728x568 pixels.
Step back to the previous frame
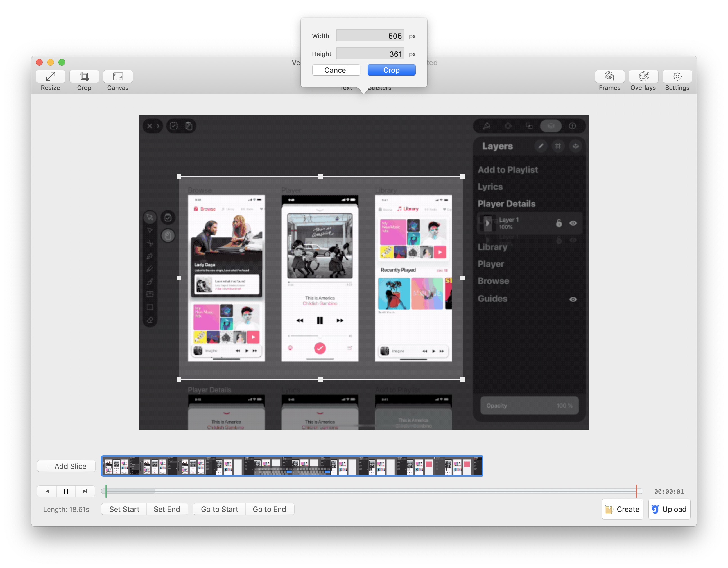[47, 491]
